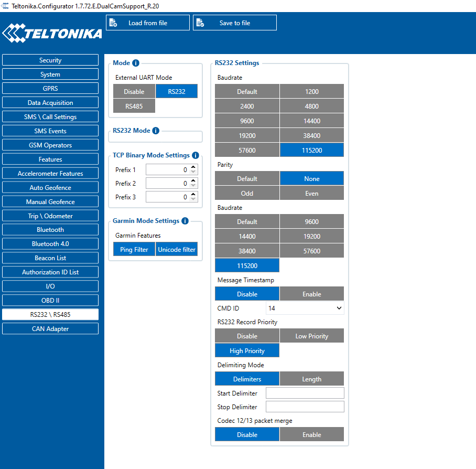Set External UART Mode to Disable
Viewport: 476px width, 469px height.
click(134, 91)
